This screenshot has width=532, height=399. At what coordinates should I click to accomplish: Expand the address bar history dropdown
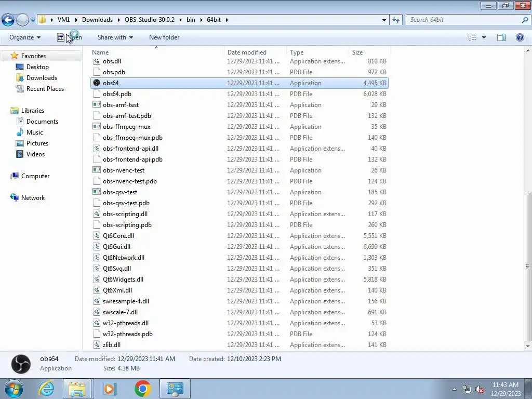pyautogui.click(x=384, y=20)
